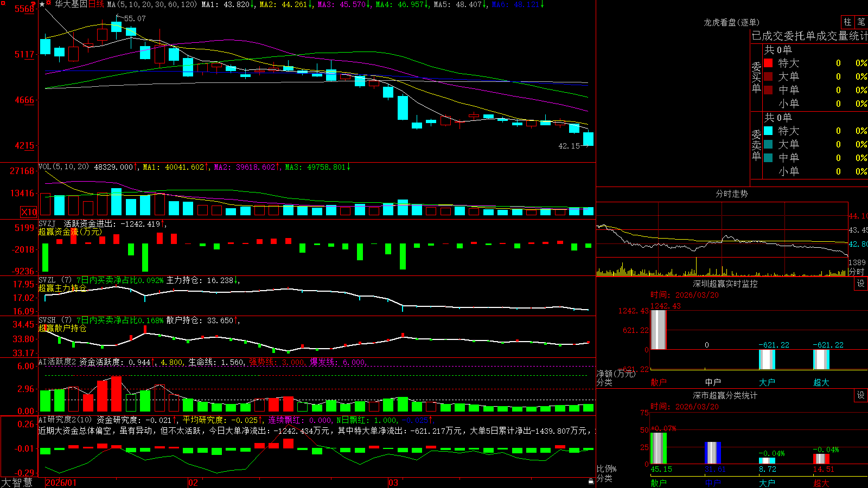The image size is (868, 488).
Task: Click the red 超大 label under 分类统计
Action: pos(821,483)
